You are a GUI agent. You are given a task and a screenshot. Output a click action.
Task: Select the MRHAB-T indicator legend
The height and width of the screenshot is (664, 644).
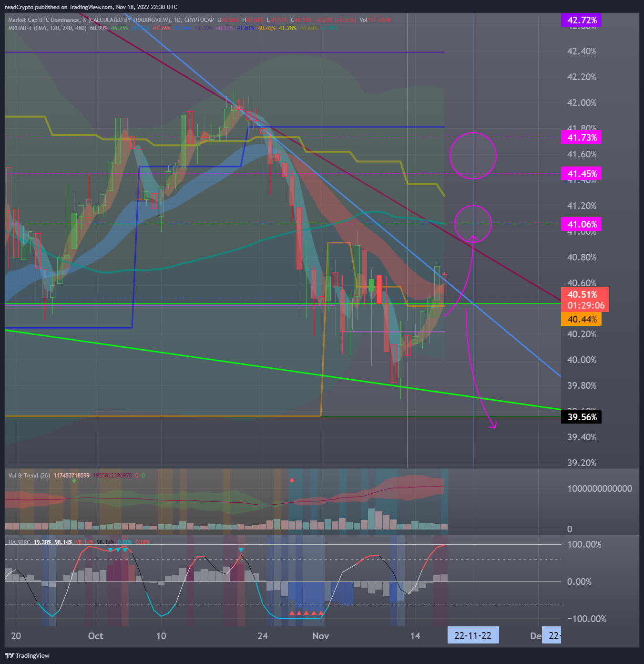tap(47, 28)
